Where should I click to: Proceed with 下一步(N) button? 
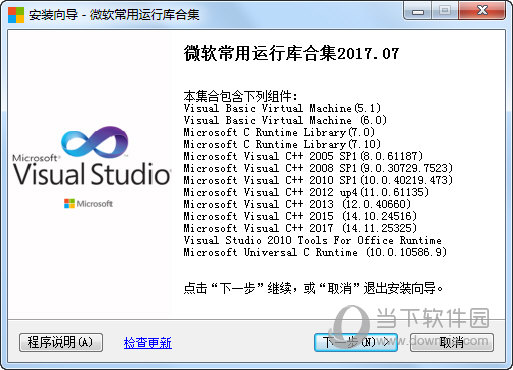pos(356,342)
